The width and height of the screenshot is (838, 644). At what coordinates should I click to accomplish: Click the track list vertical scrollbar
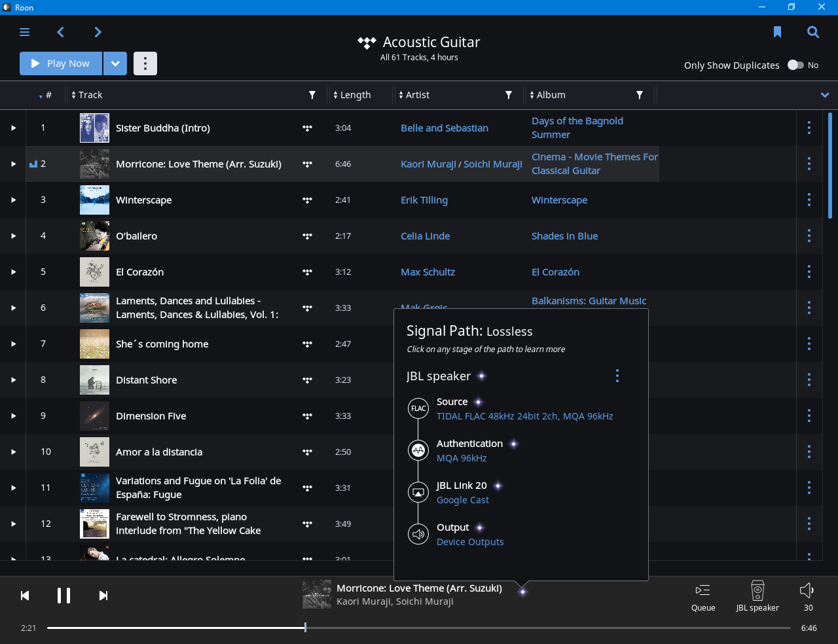[x=830, y=166]
